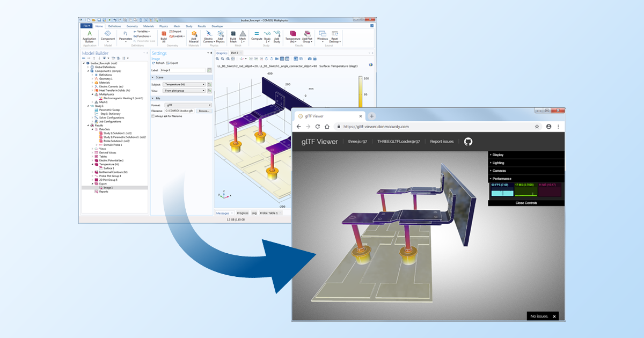This screenshot has width=644, height=338.
Task: Open the Functions dropdown in ribbon
Action: point(142,36)
